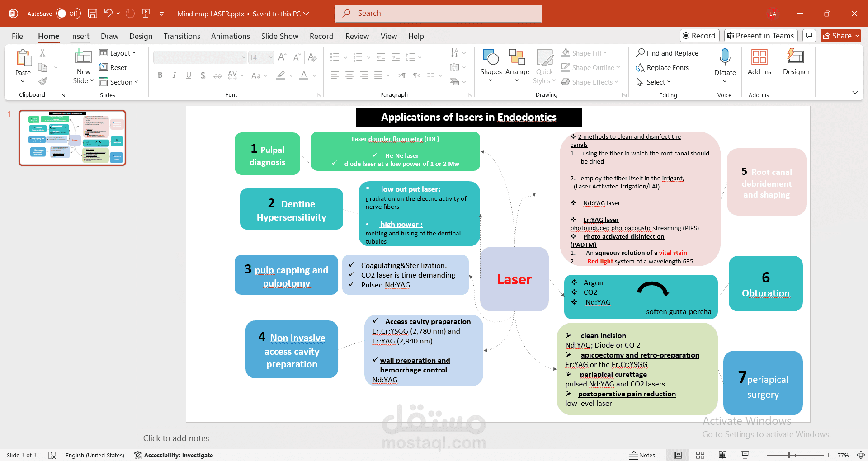Start Slide Show from status bar icon

pyautogui.click(x=745, y=455)
